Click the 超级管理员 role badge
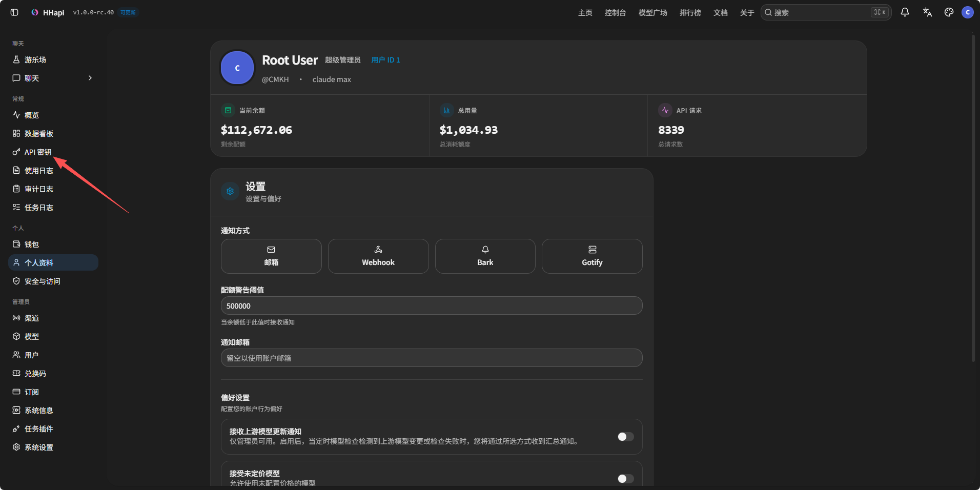The width and height of the screenshot is (980, 490). 343,60
